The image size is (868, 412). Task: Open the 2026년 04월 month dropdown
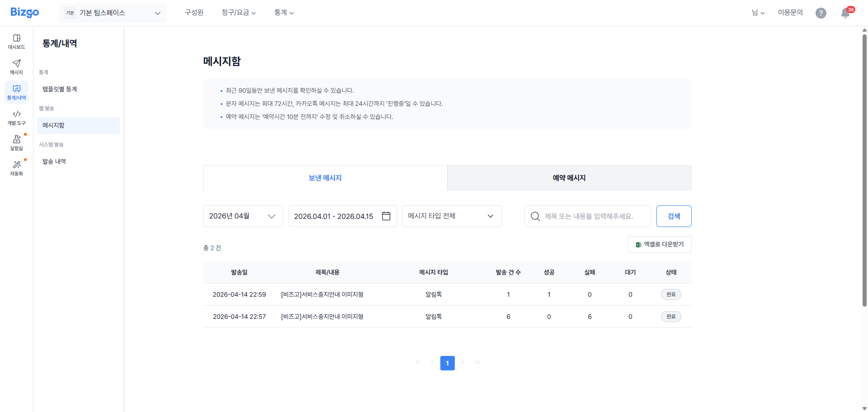[243, 216]
